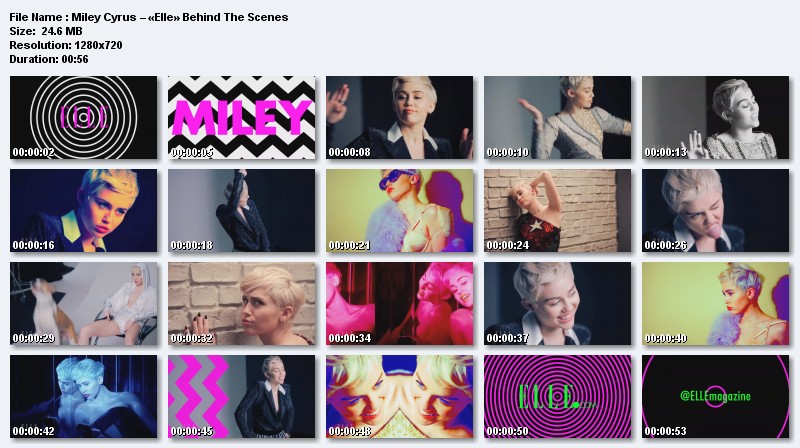800x448 pixels.
Task: Select the @ELLEmagazine frame at 00:00:53
Action: pos(715,396)
